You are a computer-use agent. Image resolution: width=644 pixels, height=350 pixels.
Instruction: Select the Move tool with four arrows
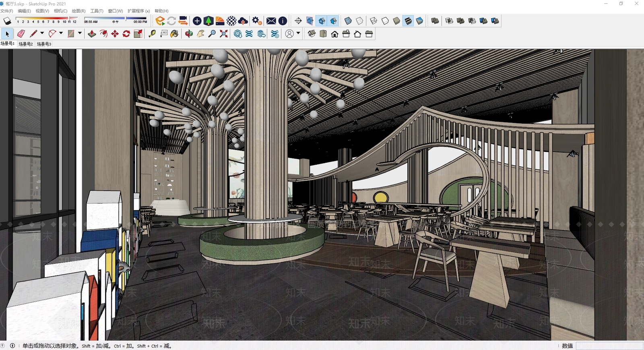point(115,34)
